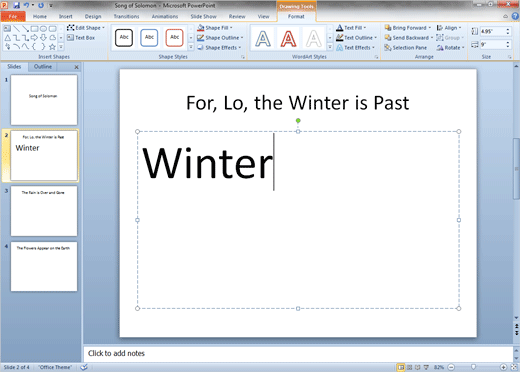Switch to the Transitions ribbon tab

click(x=126, y=16)
